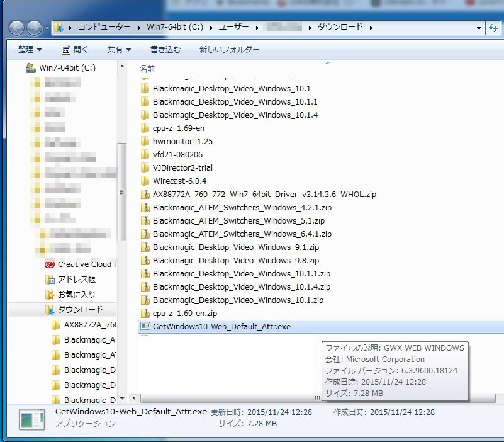Click the 名前 column header

(x=147, y=69)
